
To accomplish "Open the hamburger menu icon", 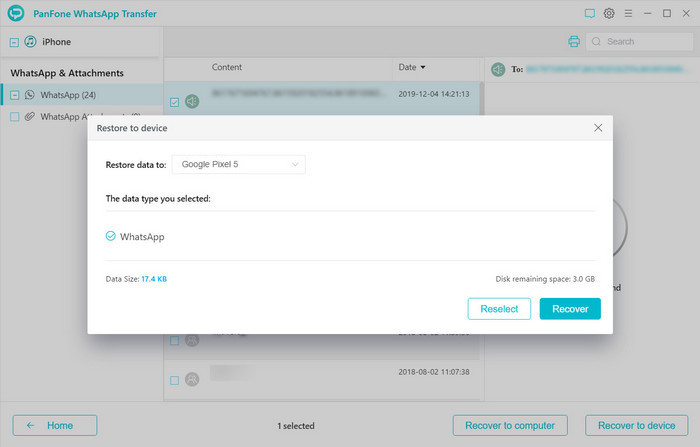I will (x=628, y=13).
